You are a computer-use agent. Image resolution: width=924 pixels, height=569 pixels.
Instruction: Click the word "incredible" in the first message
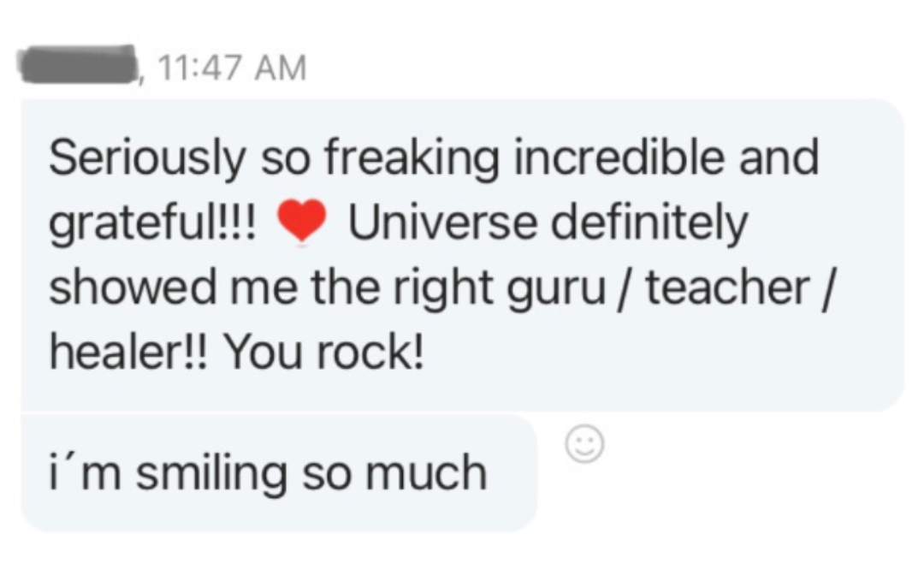[619, 157]
